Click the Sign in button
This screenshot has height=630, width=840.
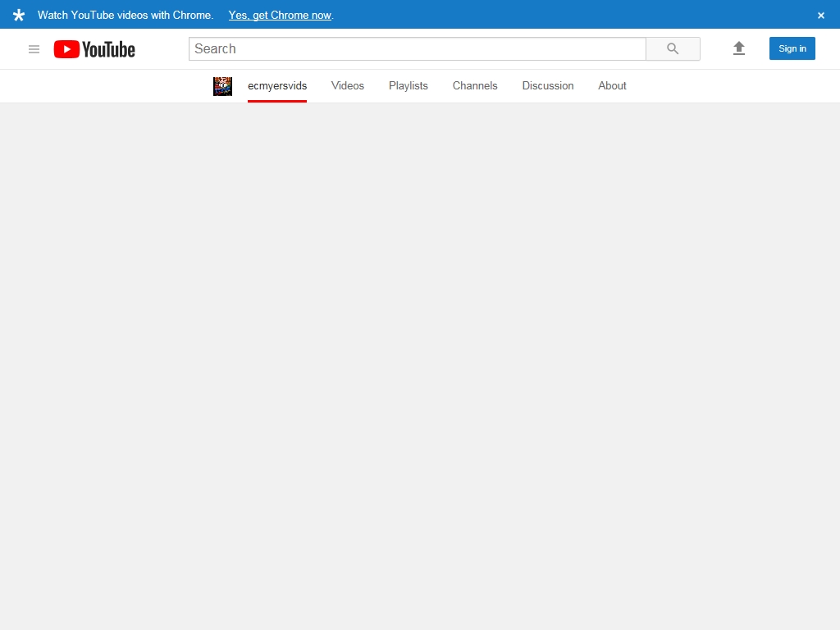[x=792, y=48]
